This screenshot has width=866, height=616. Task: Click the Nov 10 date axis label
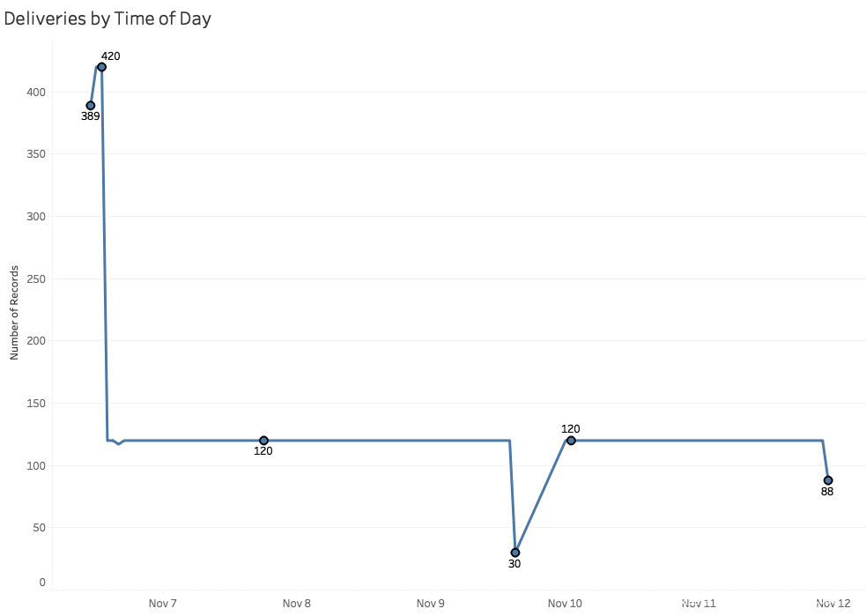click(565, 604)
